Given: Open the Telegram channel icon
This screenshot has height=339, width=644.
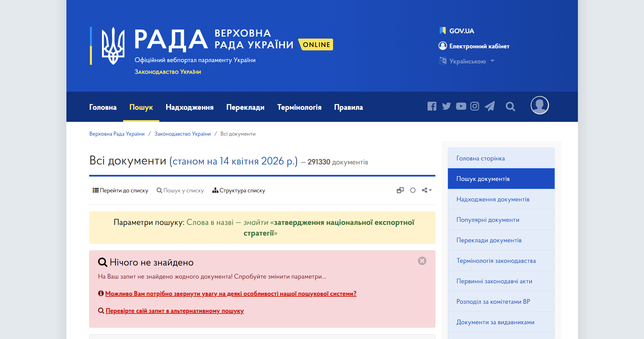Looking at the screenshot, I should (x=490, y=106).
